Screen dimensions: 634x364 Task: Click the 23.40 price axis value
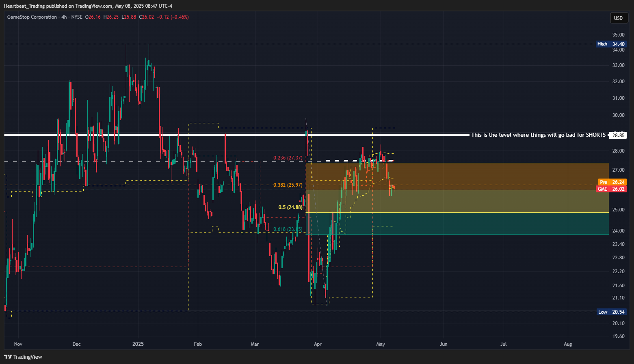619,244
